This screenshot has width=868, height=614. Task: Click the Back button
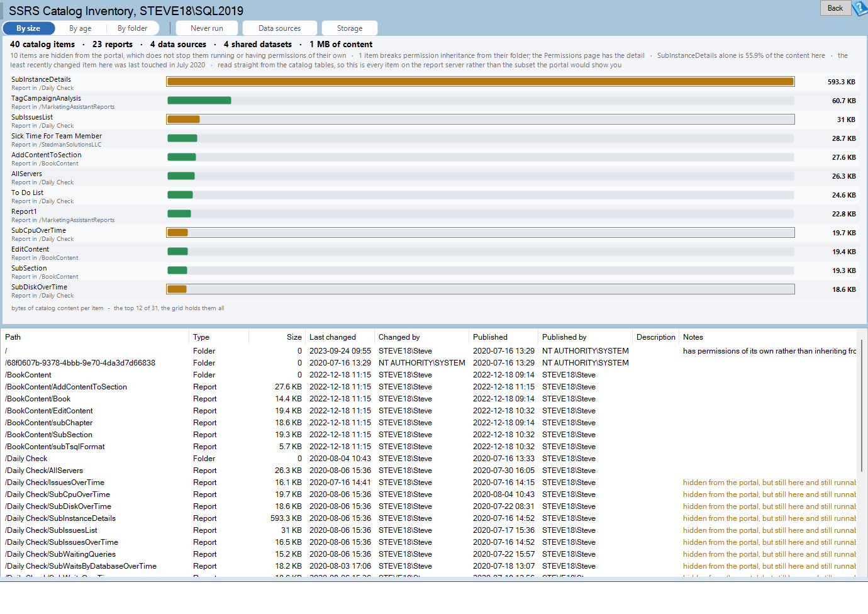click(835, 8)
